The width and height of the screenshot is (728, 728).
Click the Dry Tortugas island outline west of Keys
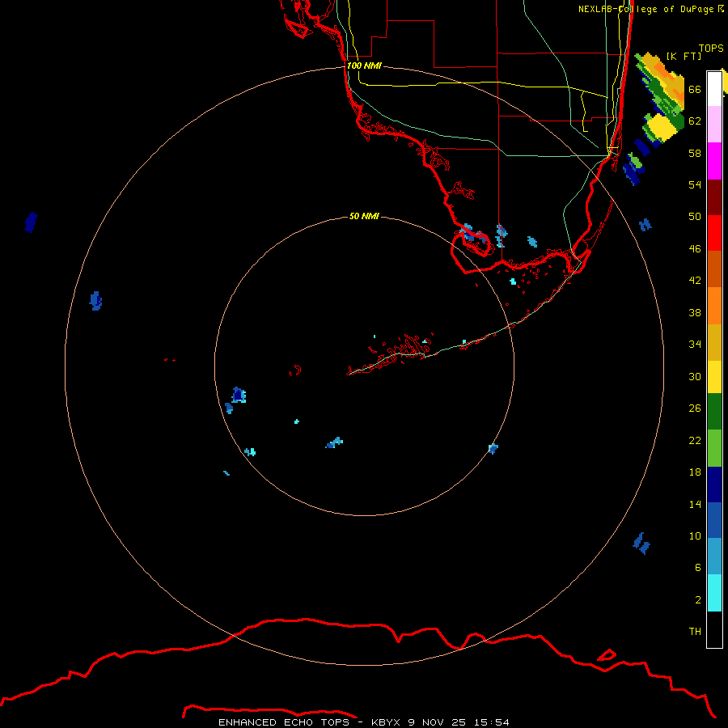click(x=294, y=370)
